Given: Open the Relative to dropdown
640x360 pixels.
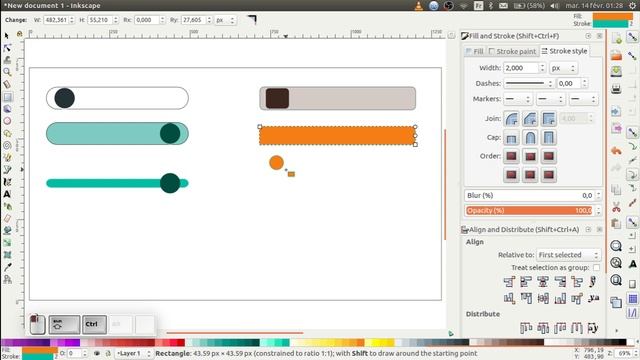Looking at the screenshot, I should point(568,255).
